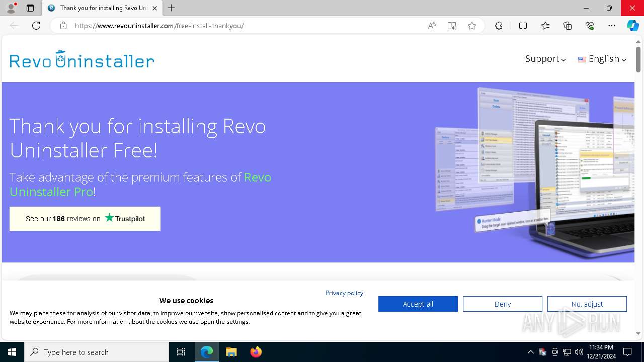Open the tab actions menu icon

(x=30, y=8)
